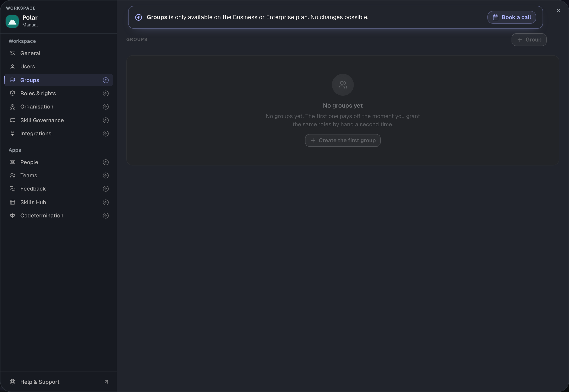
Task: Click the upgrade arrow badge on Groups row
Action: click(106, 80)
